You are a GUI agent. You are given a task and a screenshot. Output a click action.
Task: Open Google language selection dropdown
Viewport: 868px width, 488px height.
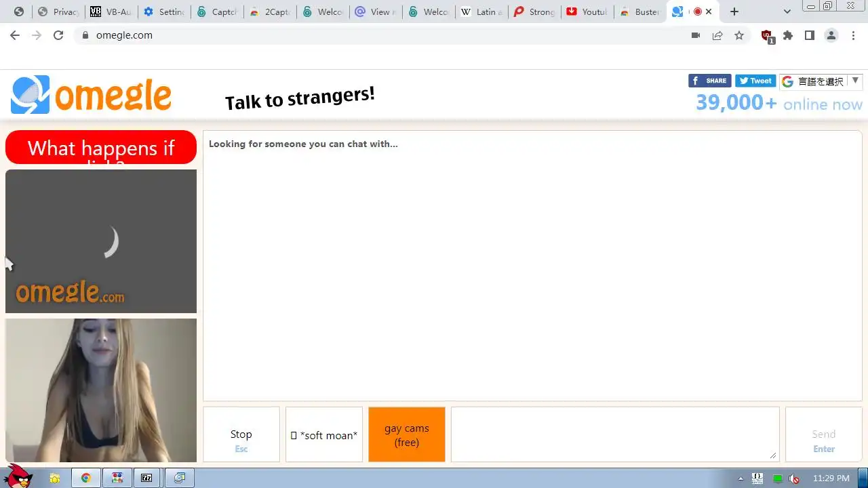tap(821, 81)
